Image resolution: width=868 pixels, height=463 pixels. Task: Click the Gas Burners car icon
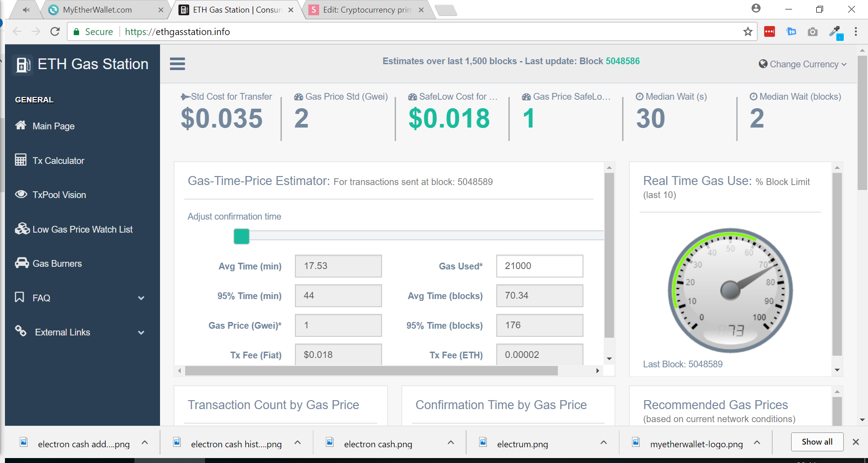(x=22, y=263)
